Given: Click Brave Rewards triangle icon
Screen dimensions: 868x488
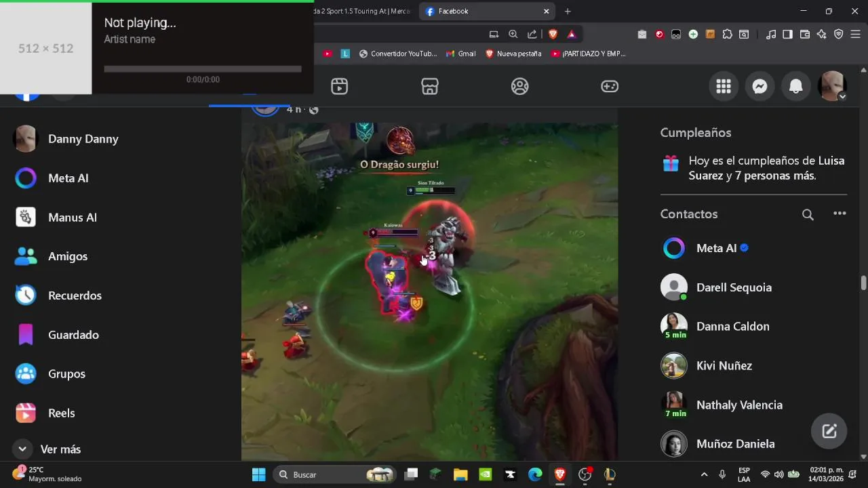Looking at the screenshot, I should click(572, 34).
